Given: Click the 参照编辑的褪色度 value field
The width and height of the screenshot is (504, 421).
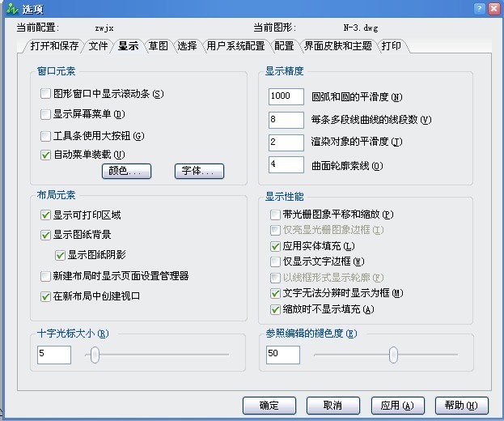Looking at the screenshot, I should click(283, 355).
